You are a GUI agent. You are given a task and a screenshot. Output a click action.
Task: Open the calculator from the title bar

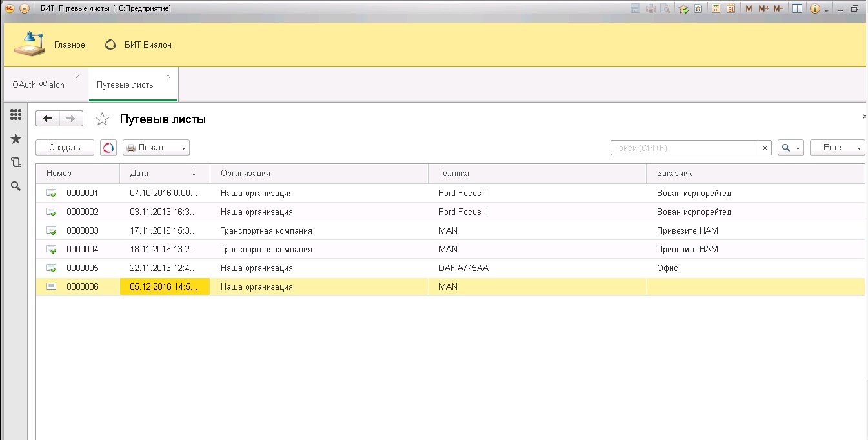716,8
